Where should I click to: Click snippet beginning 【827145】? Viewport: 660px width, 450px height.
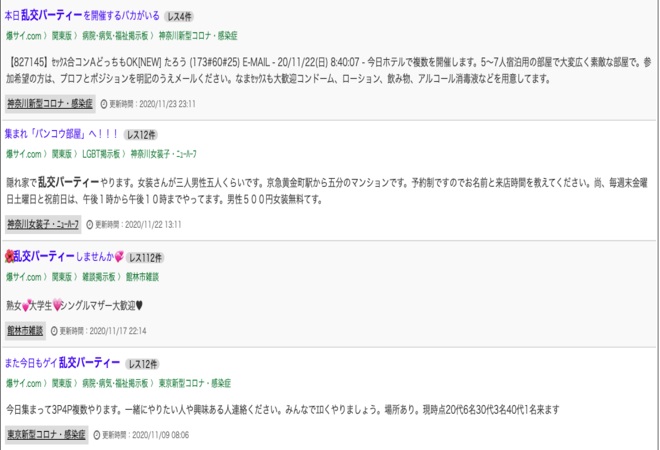point(329,71)
